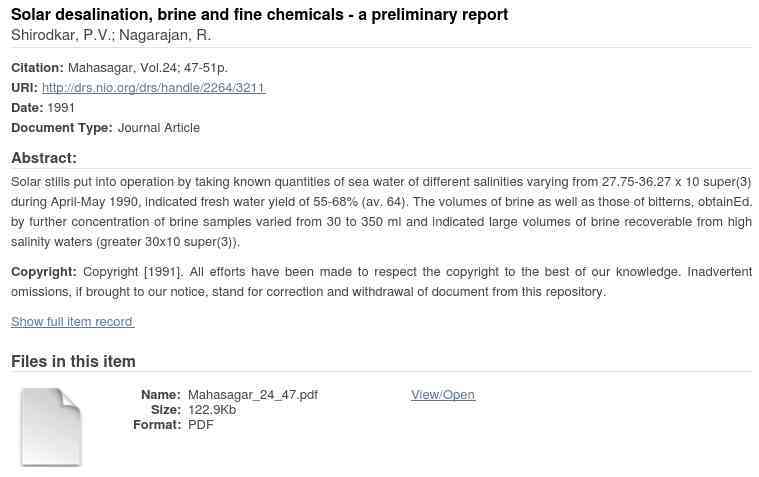Click the Format PDF text
Screen dimensions: 759x477
(201, 425)
